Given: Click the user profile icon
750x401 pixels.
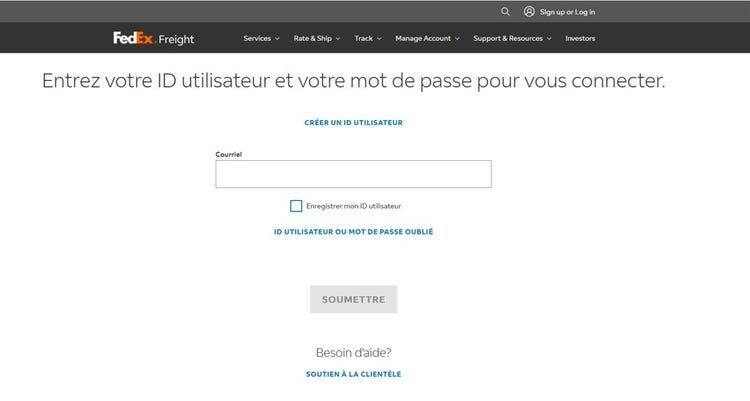Looking at the screenshot, I should click(x=529, y=11).
